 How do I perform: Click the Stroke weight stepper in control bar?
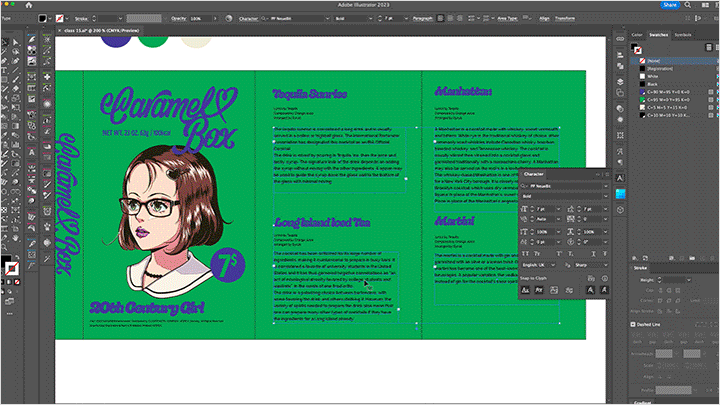pos(94,18)
